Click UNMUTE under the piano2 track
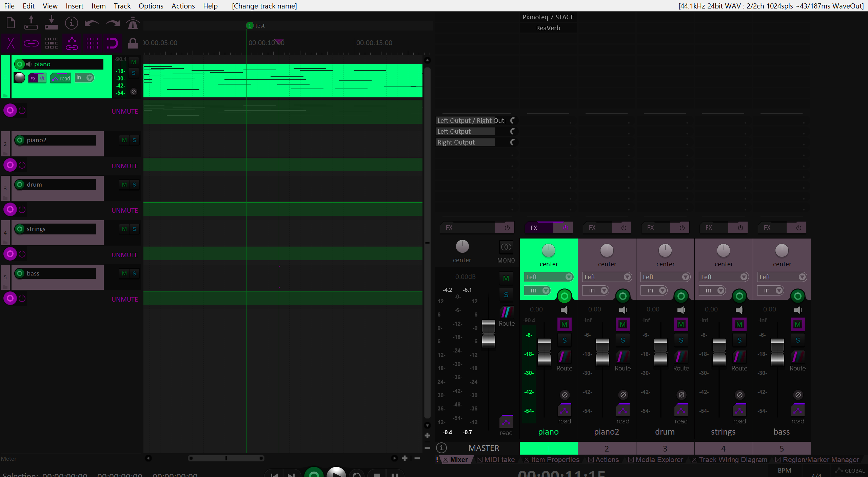This screenshot has height=477, width=868. [x=125, y=166]
